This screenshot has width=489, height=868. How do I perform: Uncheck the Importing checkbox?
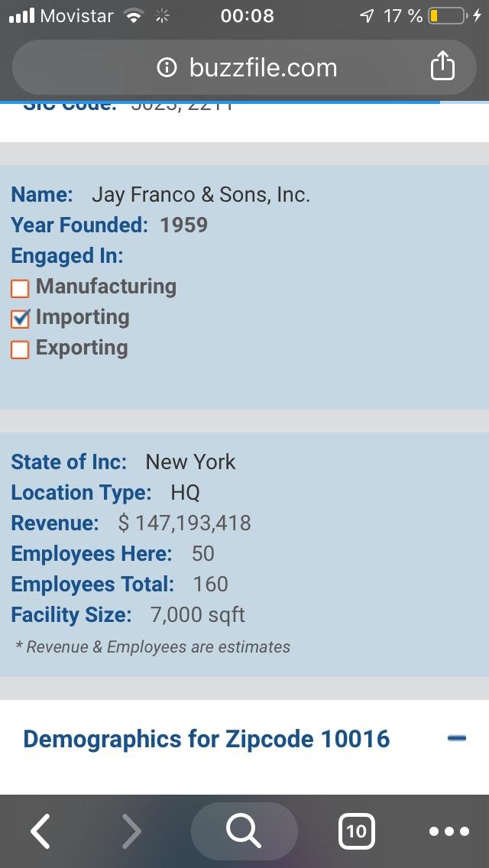click(20, 319)
